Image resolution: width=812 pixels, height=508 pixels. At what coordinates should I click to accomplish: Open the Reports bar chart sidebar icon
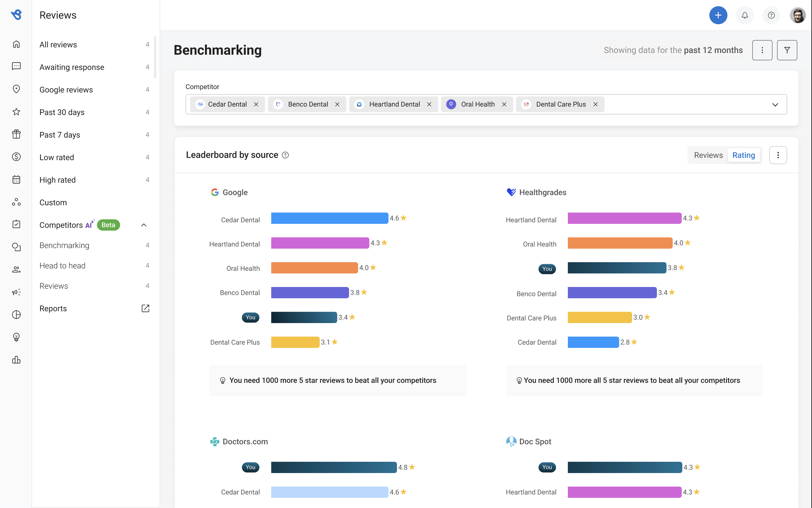16,360
